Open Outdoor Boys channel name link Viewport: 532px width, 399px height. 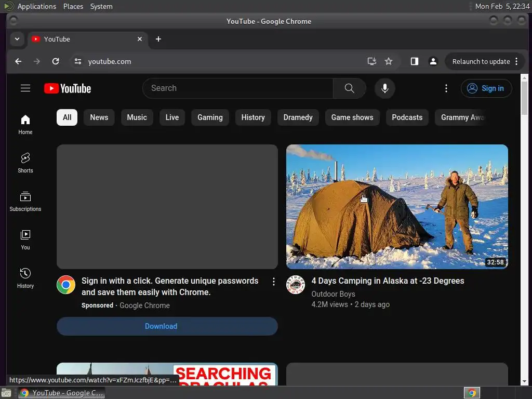click(333, 294)
